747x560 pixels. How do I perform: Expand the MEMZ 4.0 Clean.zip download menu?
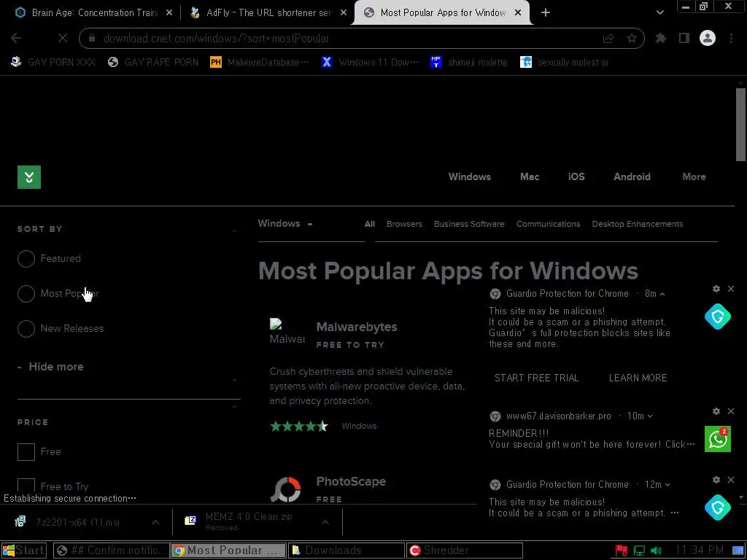tap(325, 522)
